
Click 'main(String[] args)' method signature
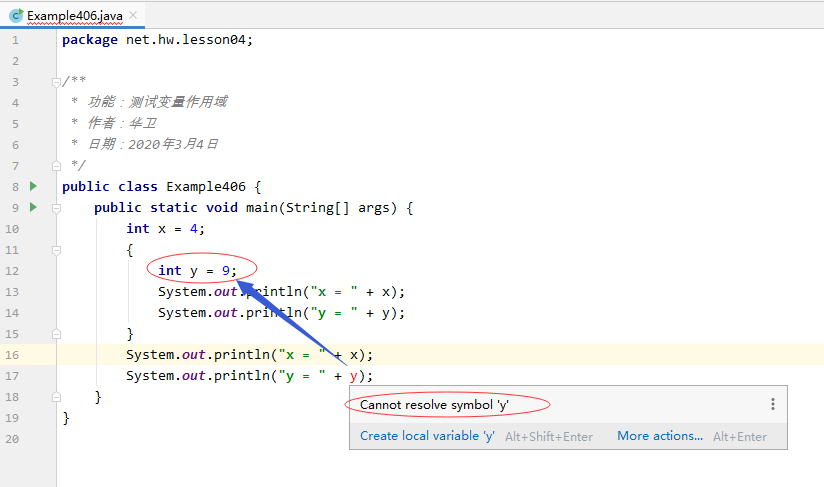pos(321,208)
